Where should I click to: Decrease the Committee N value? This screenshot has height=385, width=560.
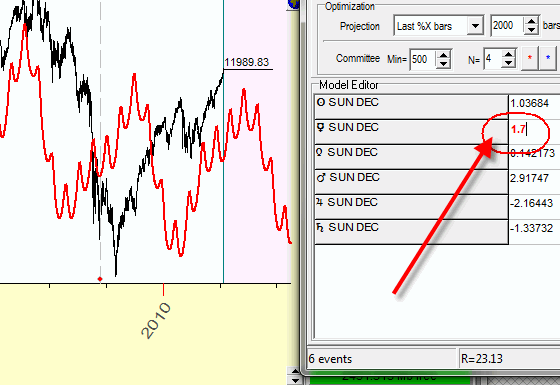508,63
